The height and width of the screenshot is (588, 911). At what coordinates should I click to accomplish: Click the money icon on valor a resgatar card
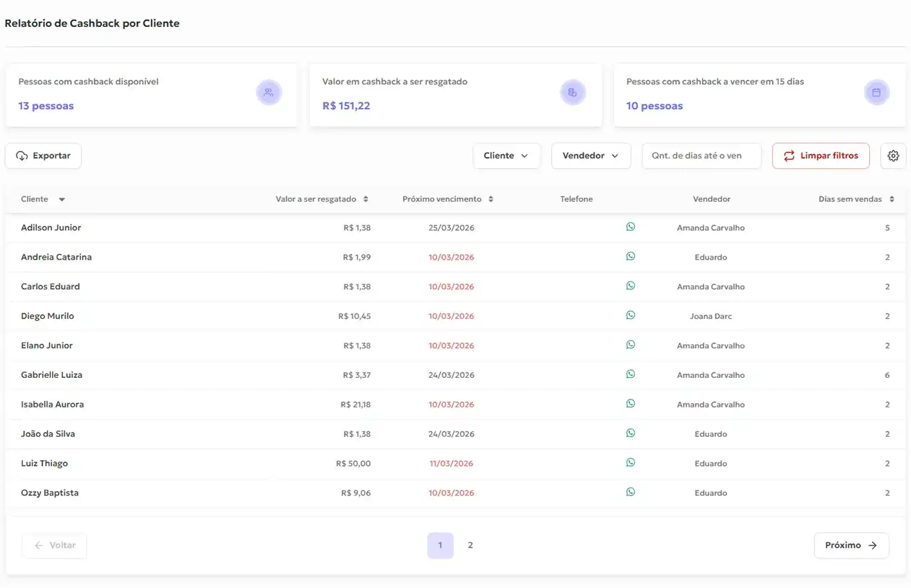click(572, 92)
